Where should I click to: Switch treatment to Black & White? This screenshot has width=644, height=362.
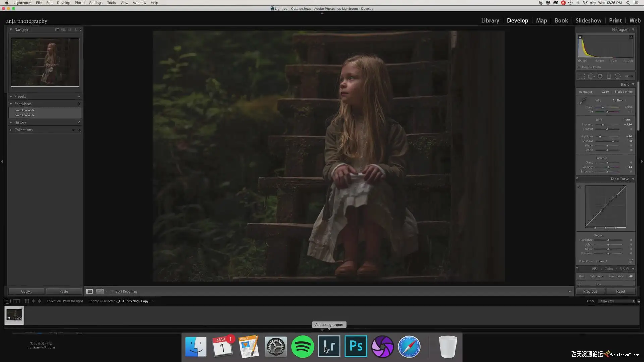click(x=623, y=92)
